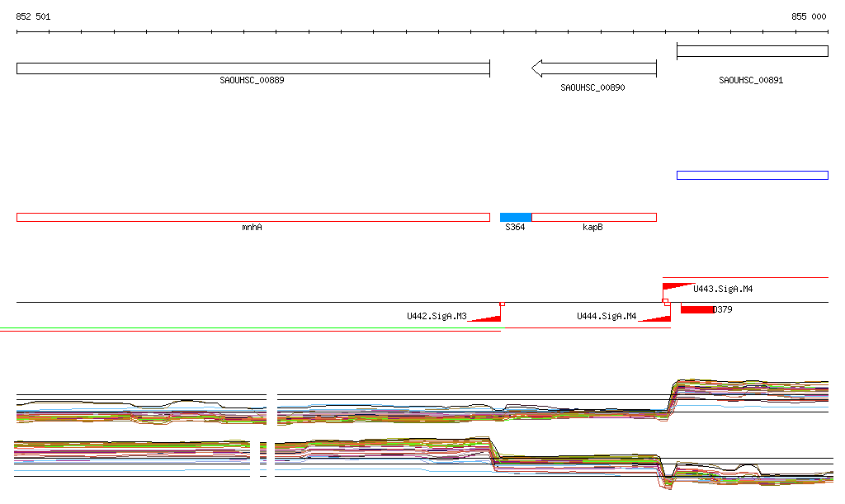This screenshot has width=845, height=504.
Task: Click the U442.SigA.M3 promoter triangle
Action: [x=485, y=318]
